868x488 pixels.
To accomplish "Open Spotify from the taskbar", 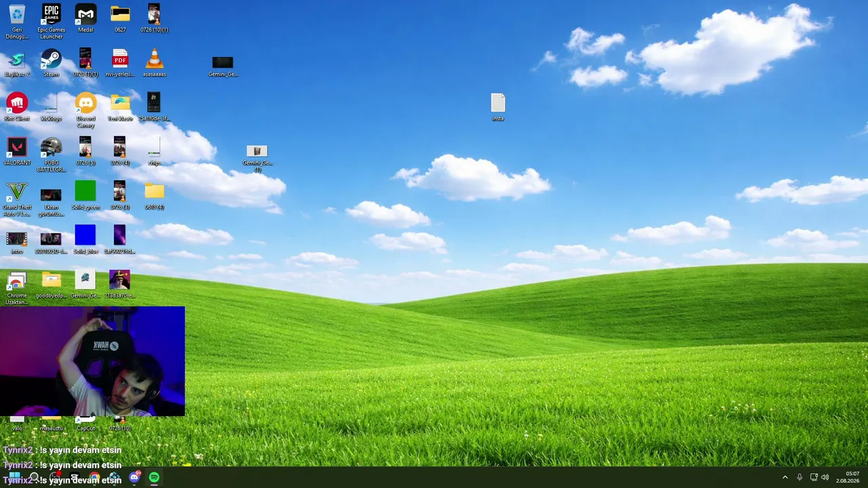I will (x=154, y=478).
